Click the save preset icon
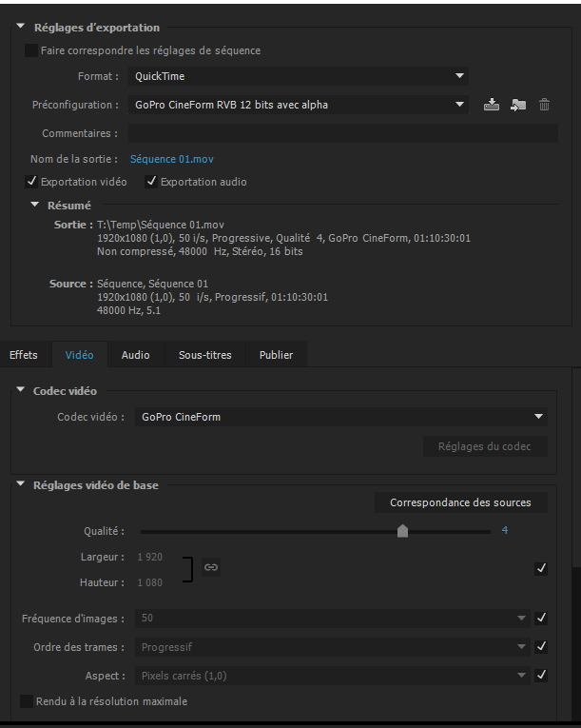Image resolution: width=581 pixels, height=728 pixels. (x=492, y=105)
